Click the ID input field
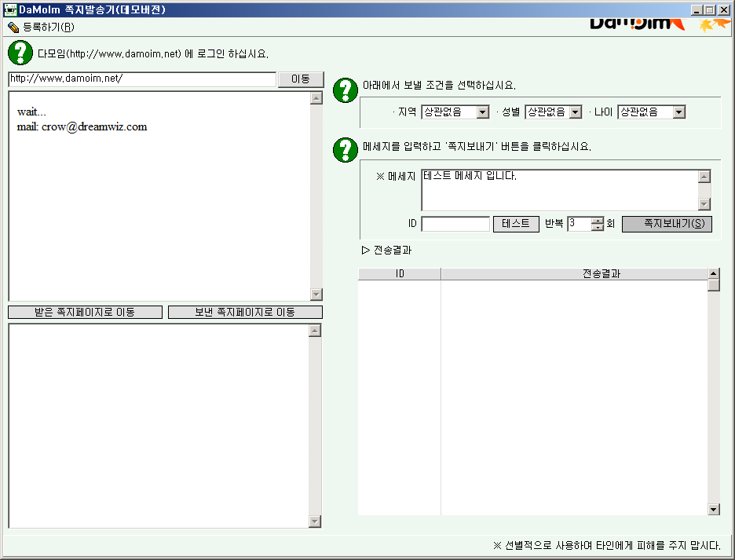This screenshot has height=560, width=735. [x=455, y=225]
